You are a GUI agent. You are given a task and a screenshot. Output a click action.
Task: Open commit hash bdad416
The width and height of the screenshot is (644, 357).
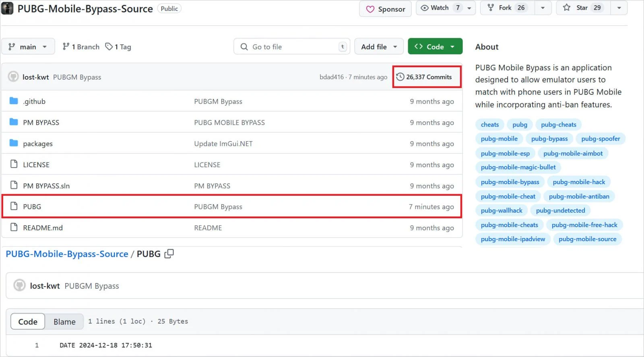click(x=332, y=77)
